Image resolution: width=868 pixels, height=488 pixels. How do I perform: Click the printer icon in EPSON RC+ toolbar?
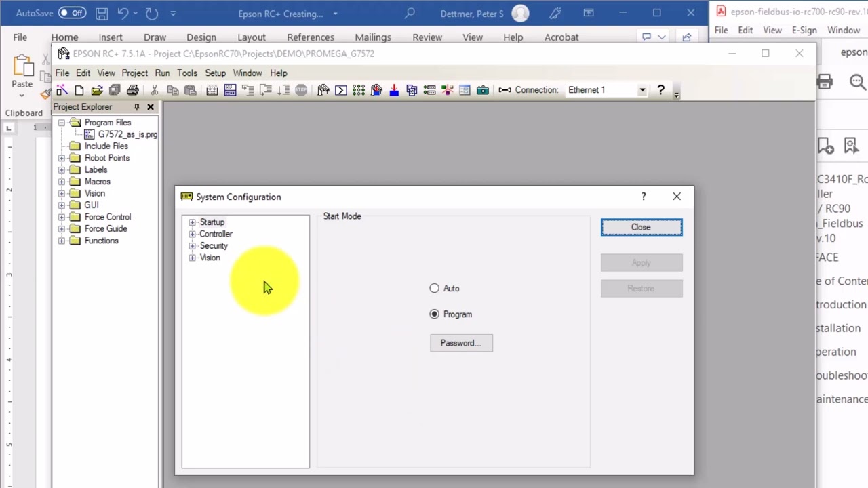(133, 90)
